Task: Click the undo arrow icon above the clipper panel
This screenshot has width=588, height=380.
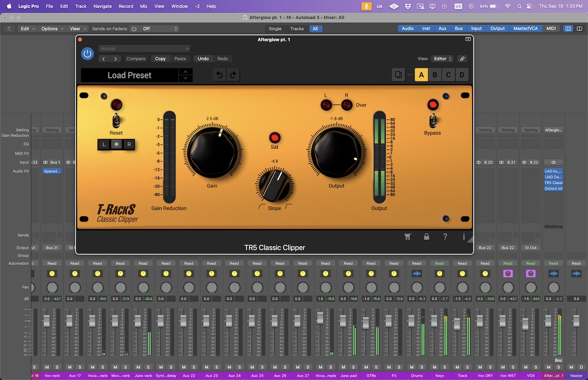Action: [219, 75]
